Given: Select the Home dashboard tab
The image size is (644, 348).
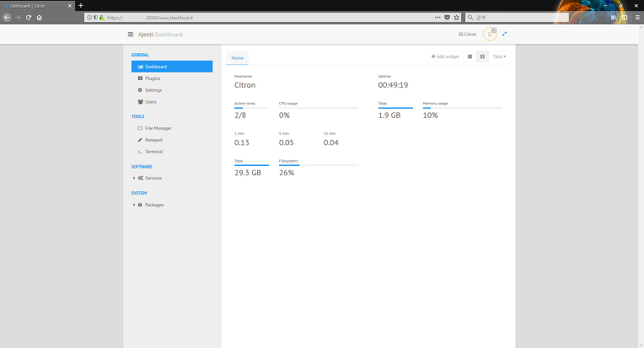Looking at the screenshot, I should click(238, 58).
